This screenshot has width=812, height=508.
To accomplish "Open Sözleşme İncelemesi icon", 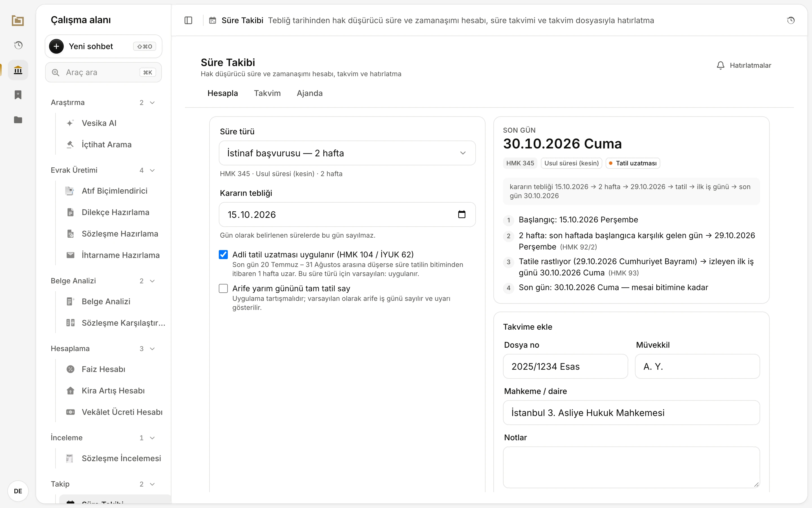I will (x=69, y=458).
